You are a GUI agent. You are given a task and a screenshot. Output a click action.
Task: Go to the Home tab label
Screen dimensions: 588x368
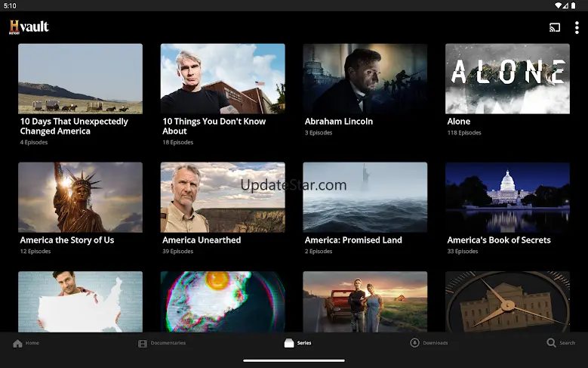pyautogui.click(x=32, y=343)
